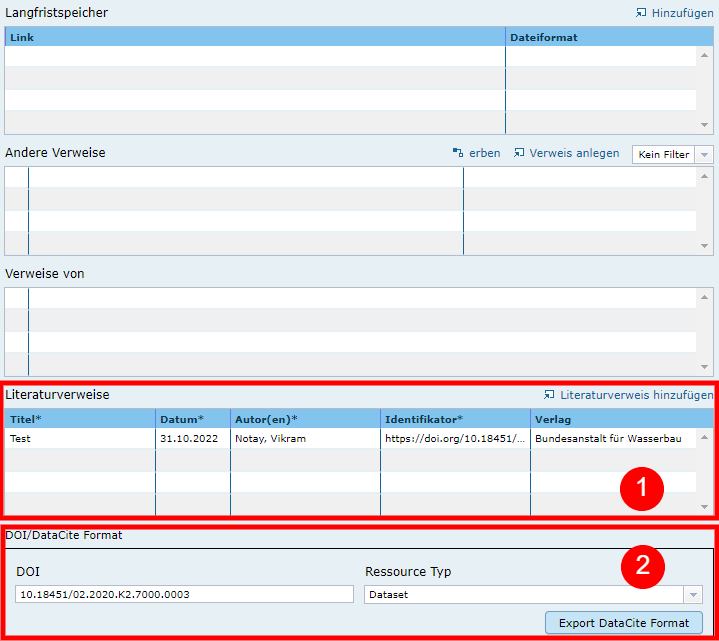Click the doi.org identifier cell

coord(455,439)
